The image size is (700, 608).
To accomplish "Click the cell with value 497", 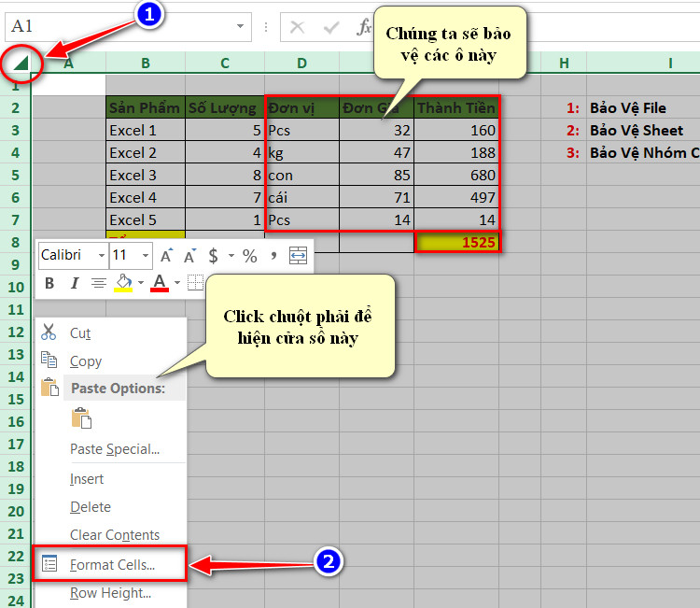I will coord(456,197).
